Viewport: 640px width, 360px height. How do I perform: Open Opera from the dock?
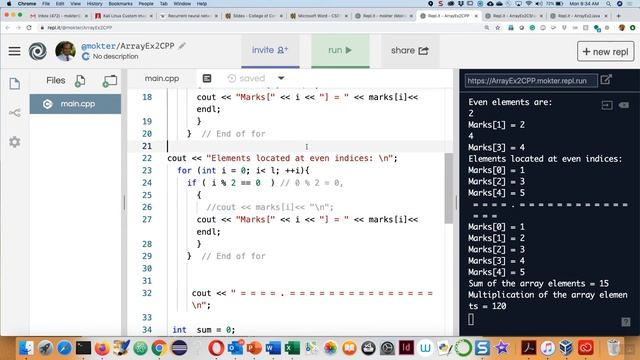click(x=216, y=348)
